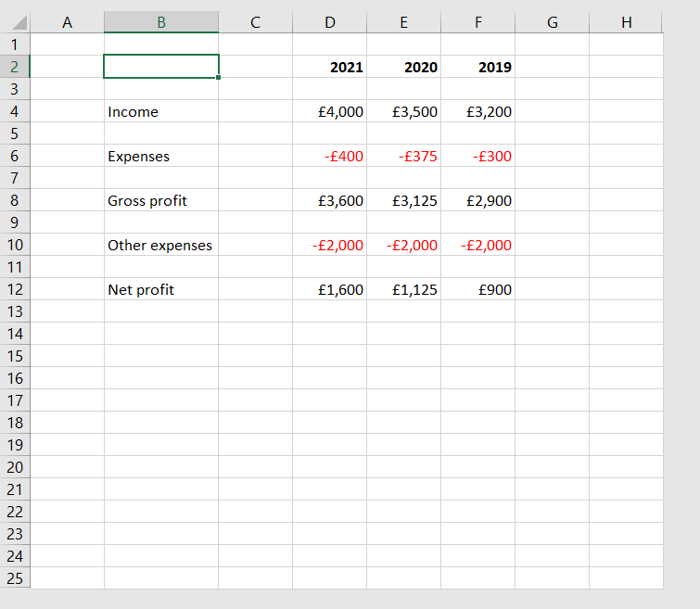Viewport: 700px width, 609px height.
Task: Select row 25 header
Action: pos(15,578)
